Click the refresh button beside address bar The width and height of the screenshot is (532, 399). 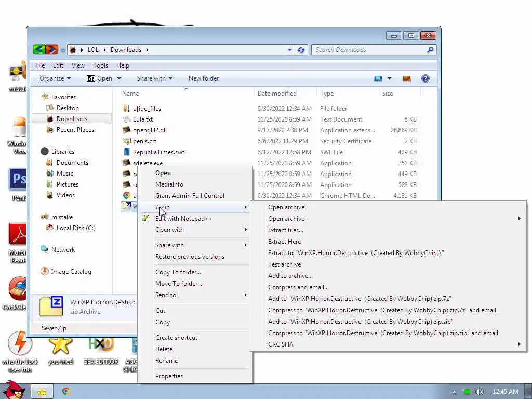301,50
